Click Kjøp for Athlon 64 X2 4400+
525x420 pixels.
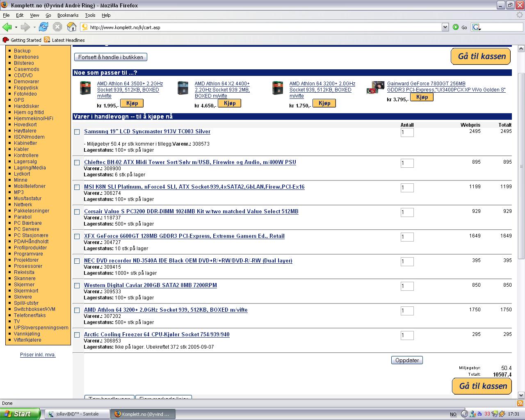point(229,103)
